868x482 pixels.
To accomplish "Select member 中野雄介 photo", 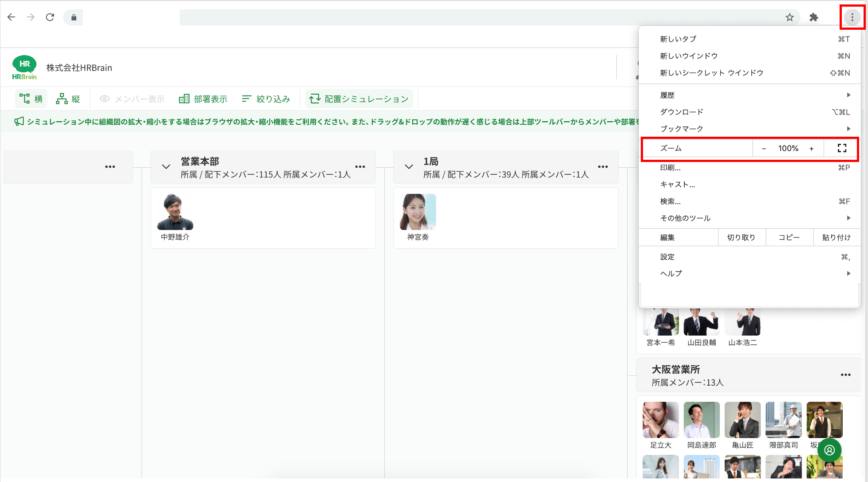I will pos(175,212).
